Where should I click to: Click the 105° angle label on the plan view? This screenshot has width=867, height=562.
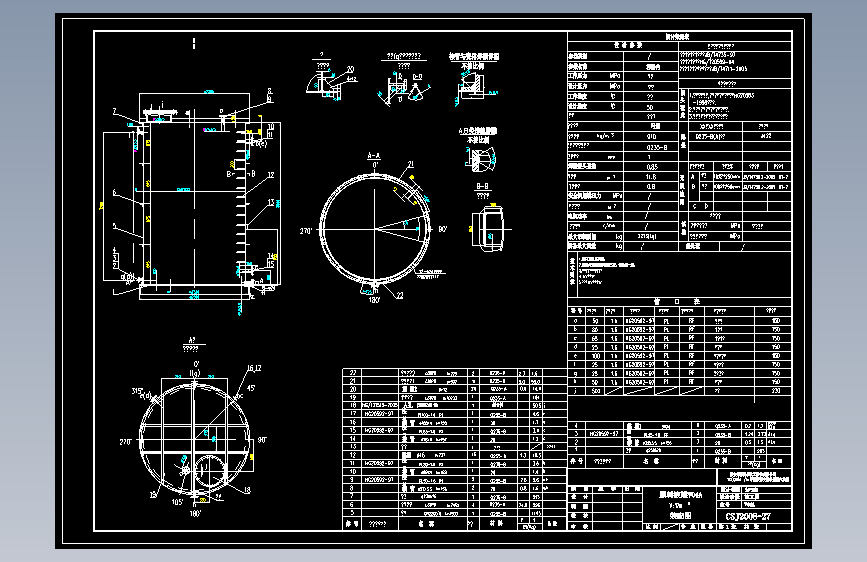[177, 502]
